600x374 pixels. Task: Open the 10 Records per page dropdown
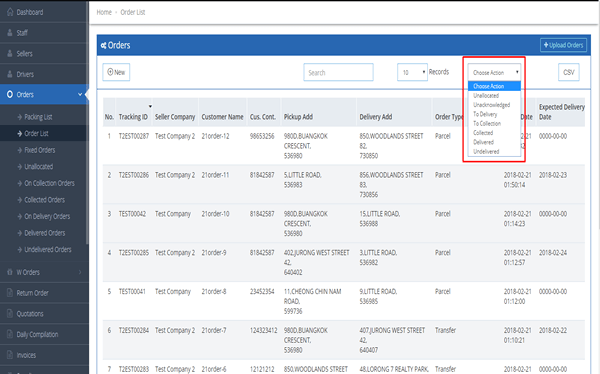pyautogui.click(x=412, y=72)
